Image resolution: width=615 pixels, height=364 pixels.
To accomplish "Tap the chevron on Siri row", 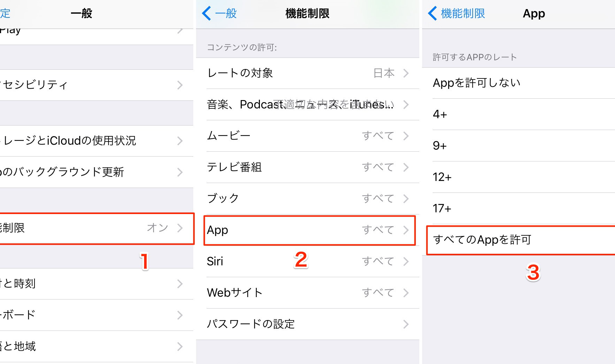I will pos(406,261).
